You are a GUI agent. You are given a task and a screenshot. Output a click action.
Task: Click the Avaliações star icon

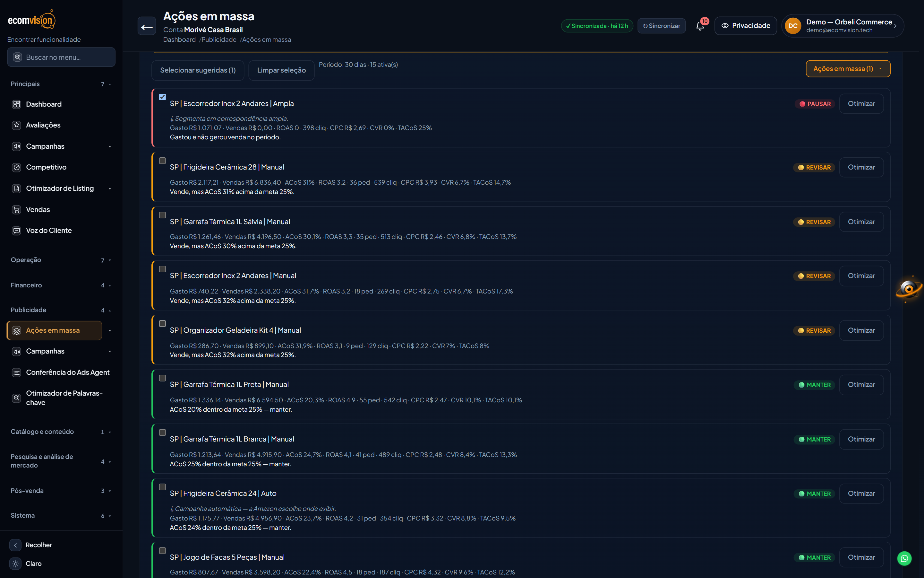point(16,125)
